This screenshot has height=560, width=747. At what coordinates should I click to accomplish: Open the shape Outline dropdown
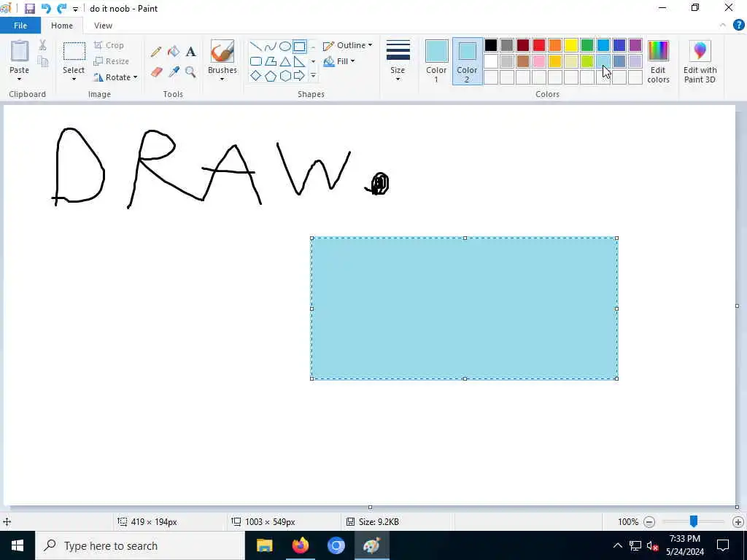coord(348,46)
